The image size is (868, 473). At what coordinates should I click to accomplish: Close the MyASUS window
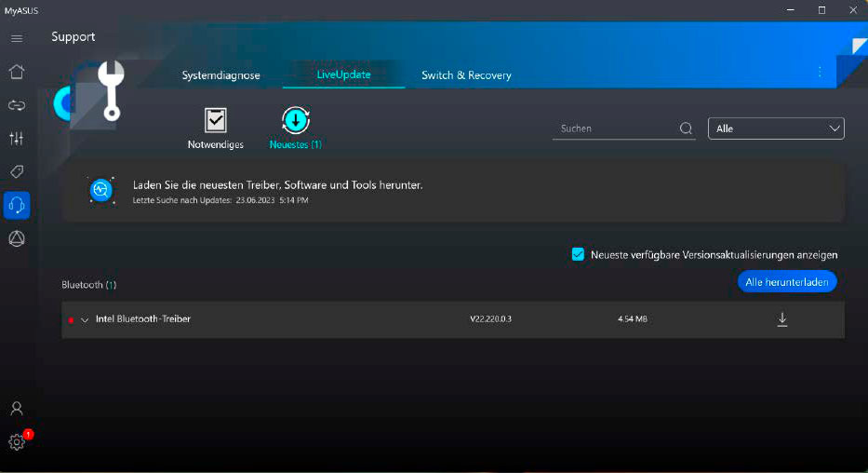pos(853,10)
